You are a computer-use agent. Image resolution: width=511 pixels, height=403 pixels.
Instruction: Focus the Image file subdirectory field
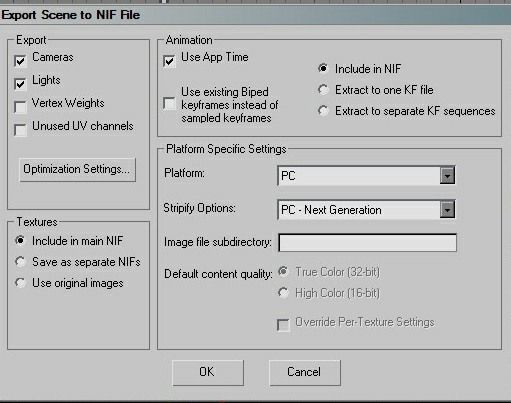367,243
